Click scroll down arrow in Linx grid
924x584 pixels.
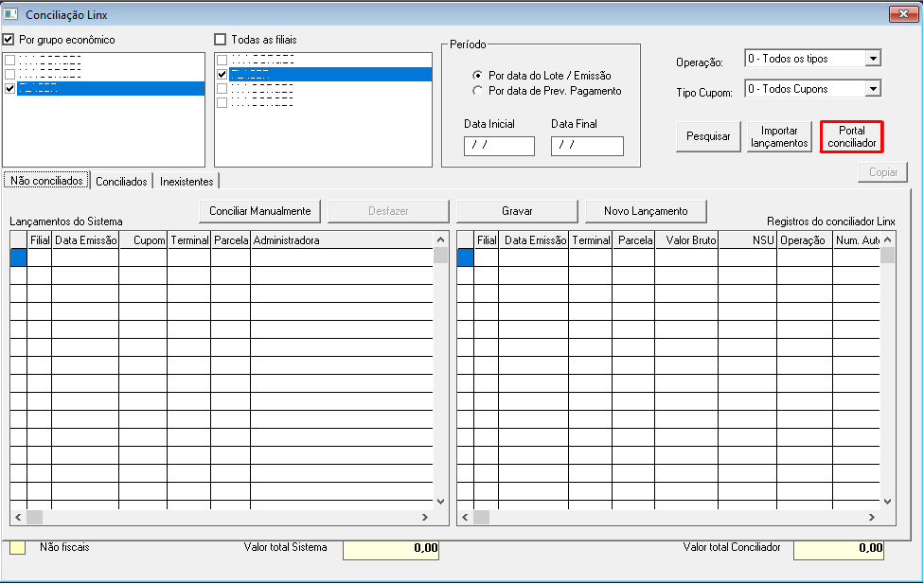click(887, 502)
